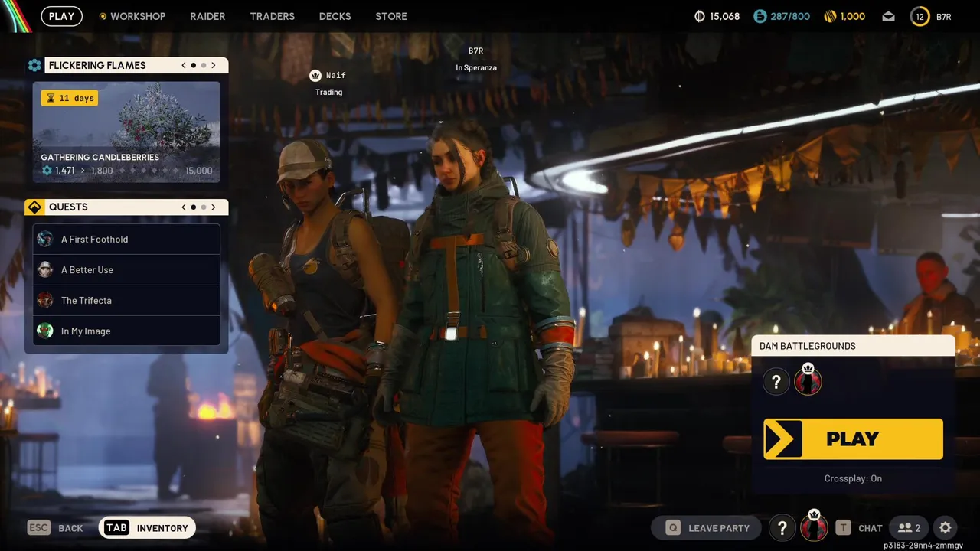Click the gold tokens icon beside 1,000

click(x=829, y=16)
